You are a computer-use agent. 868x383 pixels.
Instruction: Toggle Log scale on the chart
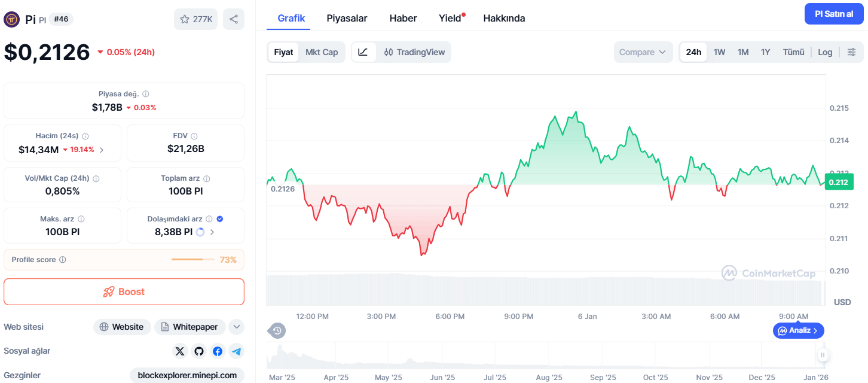point(825,52)
